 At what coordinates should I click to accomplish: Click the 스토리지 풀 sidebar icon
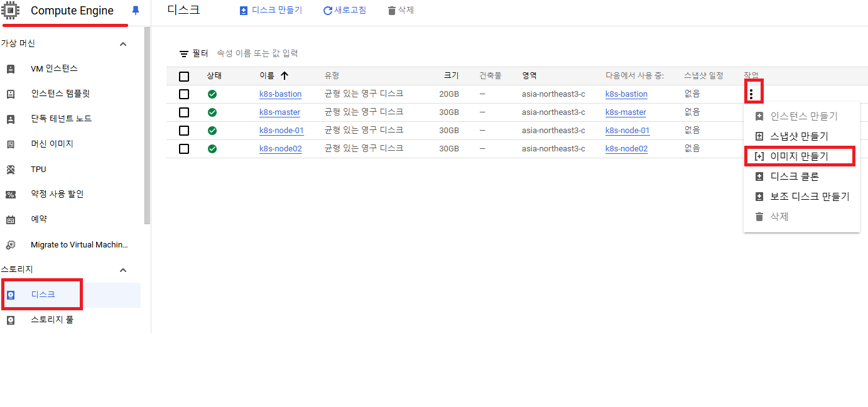10,320
